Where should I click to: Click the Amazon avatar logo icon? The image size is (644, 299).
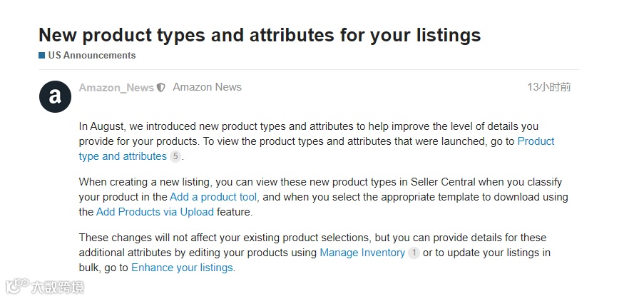[x=55, y=97]
